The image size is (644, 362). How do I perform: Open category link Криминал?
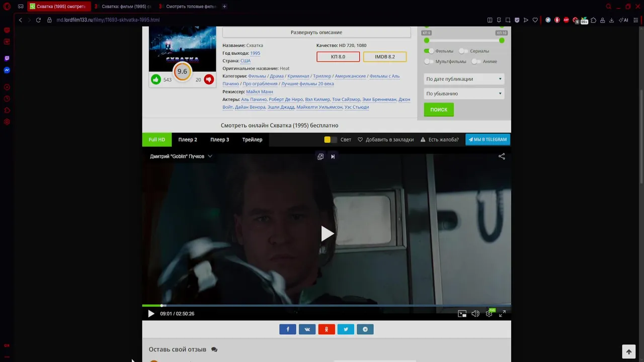tap(298, 76)
